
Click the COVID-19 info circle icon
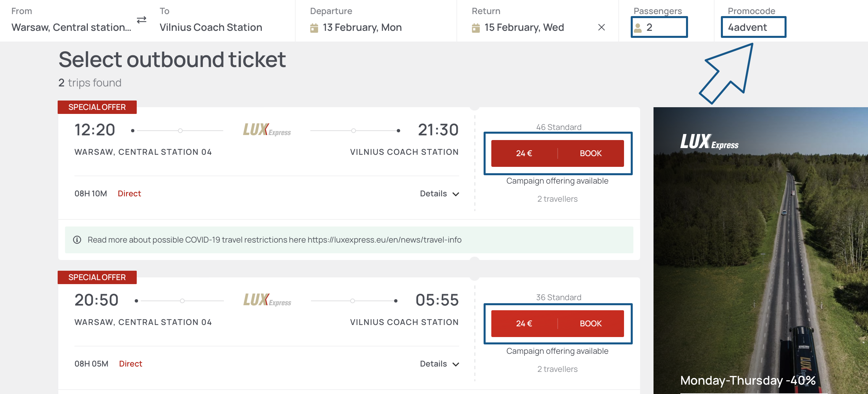[77, 240]
